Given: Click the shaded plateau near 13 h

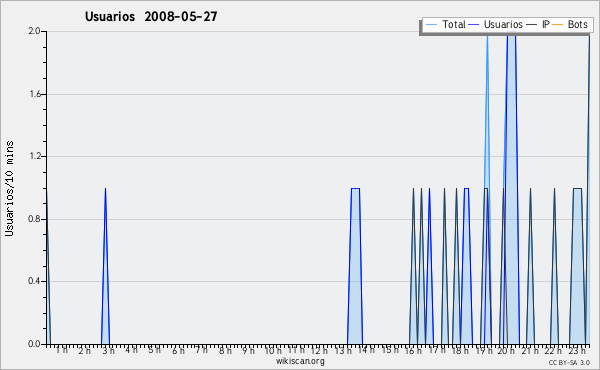Looking at the screenshot, I should [355, 266].
